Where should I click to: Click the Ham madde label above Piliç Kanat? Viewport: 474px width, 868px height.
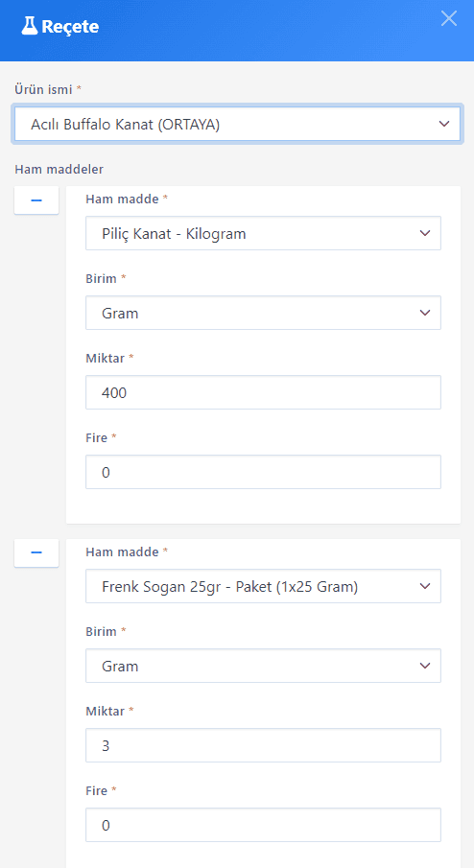coord(123,199)
